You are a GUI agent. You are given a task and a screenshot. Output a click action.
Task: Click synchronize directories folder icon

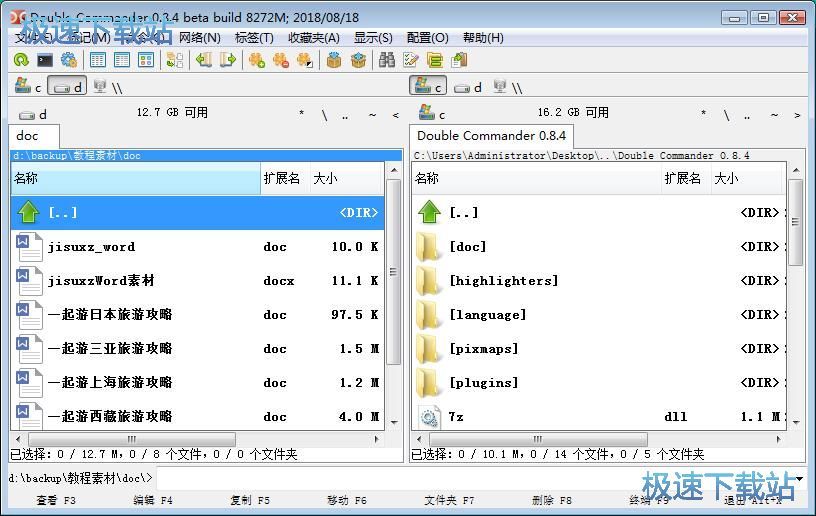[x=435, y=60]
